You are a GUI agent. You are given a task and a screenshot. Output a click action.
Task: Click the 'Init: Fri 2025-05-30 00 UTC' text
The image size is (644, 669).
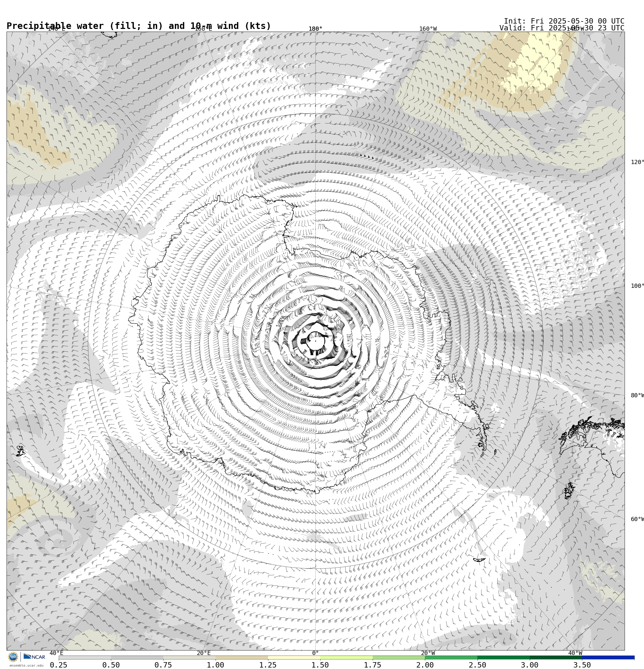(564, 21)
